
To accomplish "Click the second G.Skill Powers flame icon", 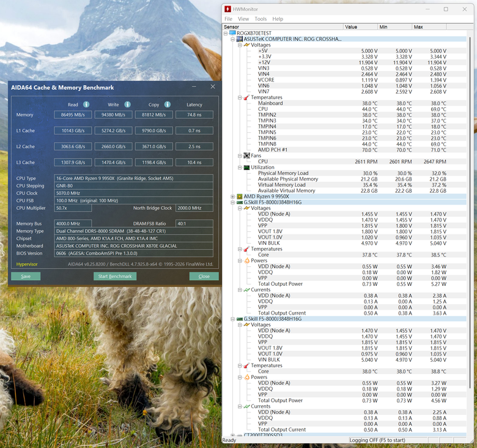I will point(246,377).
